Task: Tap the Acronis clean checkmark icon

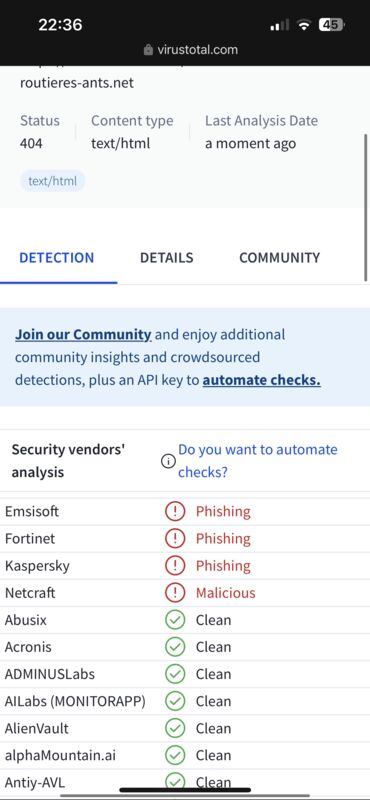Action: [175, 647]
